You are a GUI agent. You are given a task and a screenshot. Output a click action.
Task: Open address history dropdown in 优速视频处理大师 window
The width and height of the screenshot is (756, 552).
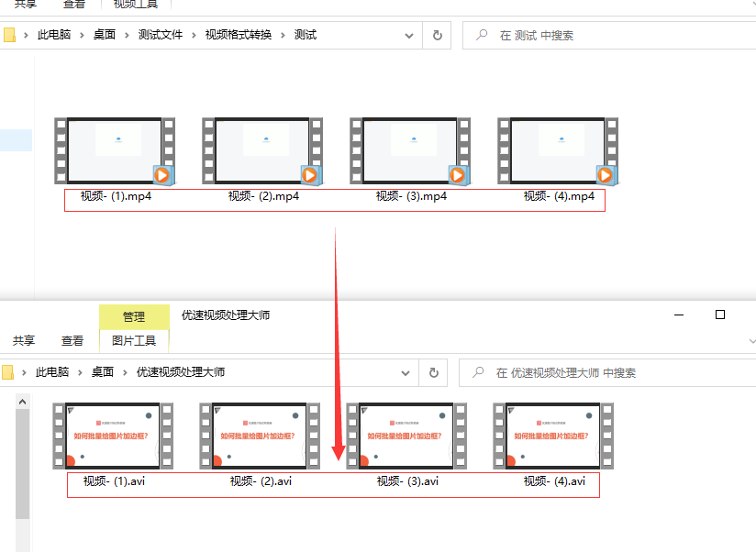406,373
